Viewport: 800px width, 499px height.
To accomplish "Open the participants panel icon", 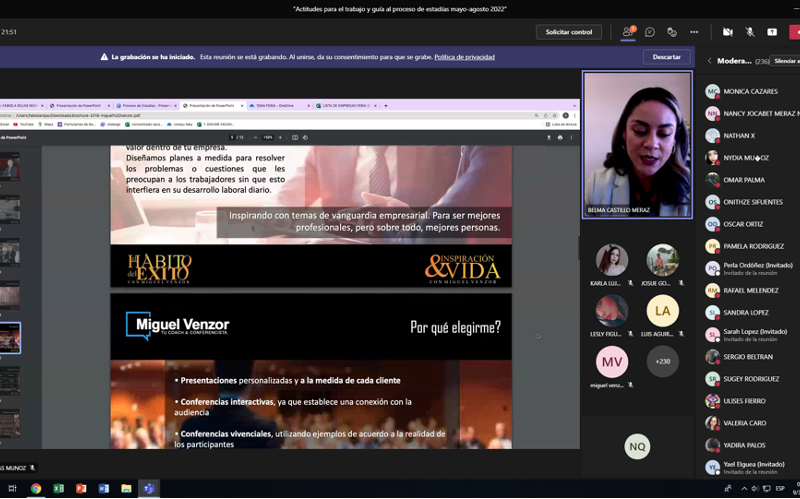I will [x=628, y=32].
